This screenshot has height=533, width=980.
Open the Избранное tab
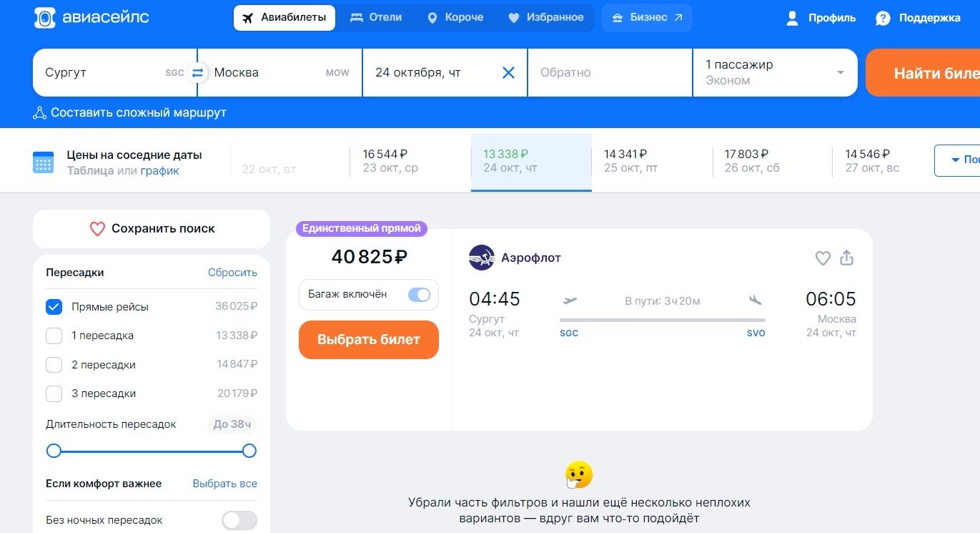tap(545, 18)
